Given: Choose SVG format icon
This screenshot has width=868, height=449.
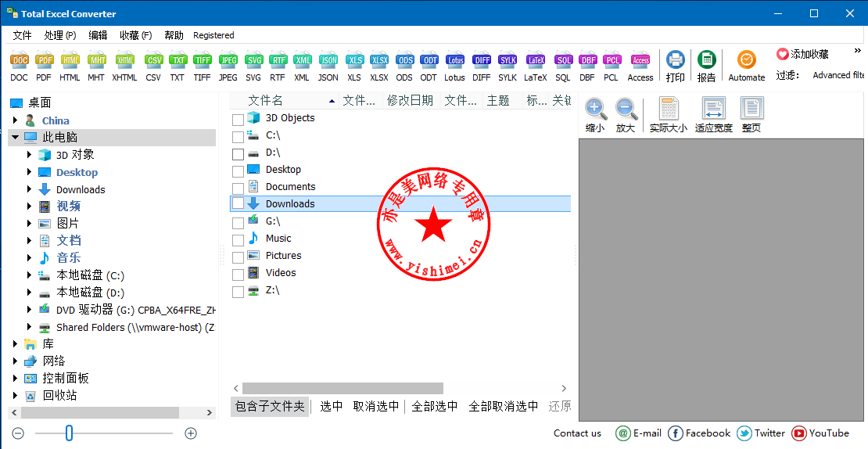Looking at the screenshot, I should click(253, 66).
